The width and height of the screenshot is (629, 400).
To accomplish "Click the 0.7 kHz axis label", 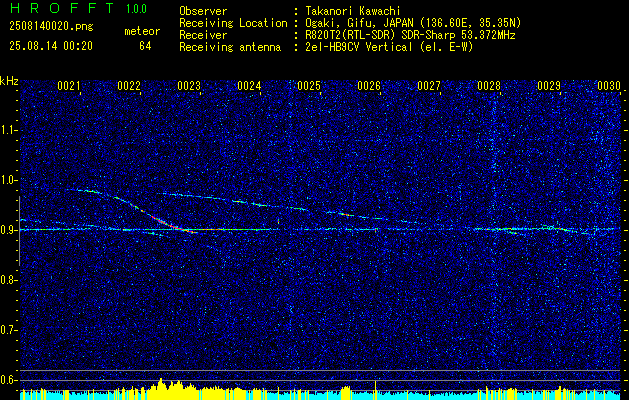I will (x=9, y=330).
